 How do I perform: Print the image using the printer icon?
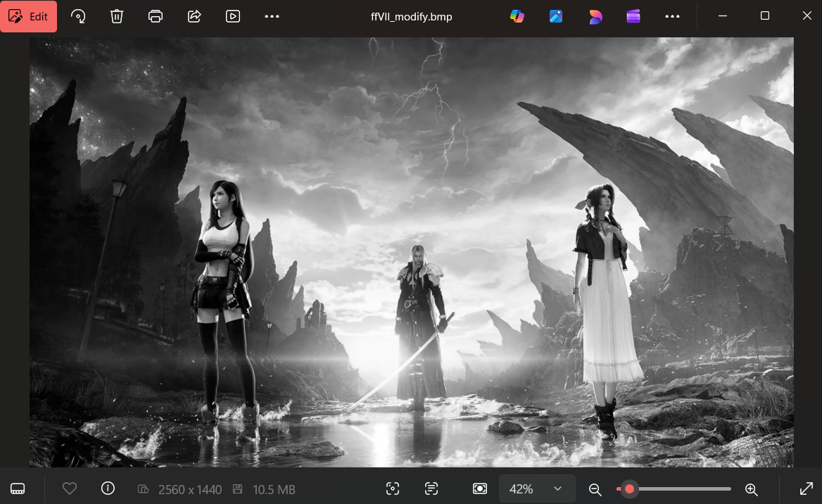[156, 16]
